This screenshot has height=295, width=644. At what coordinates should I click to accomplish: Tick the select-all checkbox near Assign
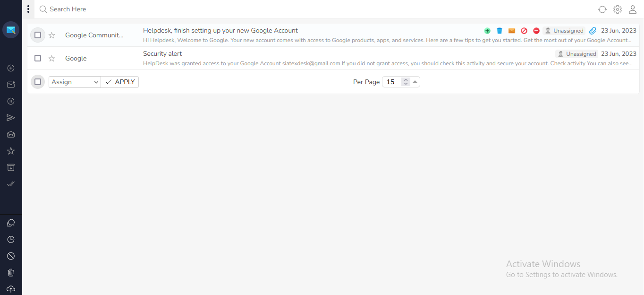(37, 81)
